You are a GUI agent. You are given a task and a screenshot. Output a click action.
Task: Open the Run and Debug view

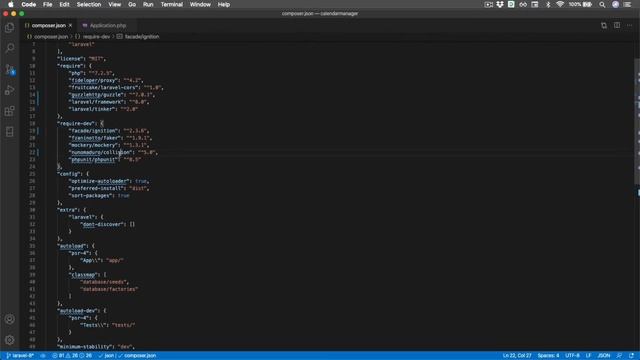pyautogui.click(x=10, y=90)
